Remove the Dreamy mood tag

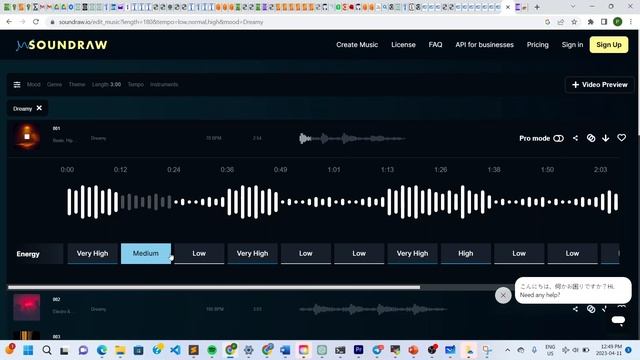coord(39,108)
